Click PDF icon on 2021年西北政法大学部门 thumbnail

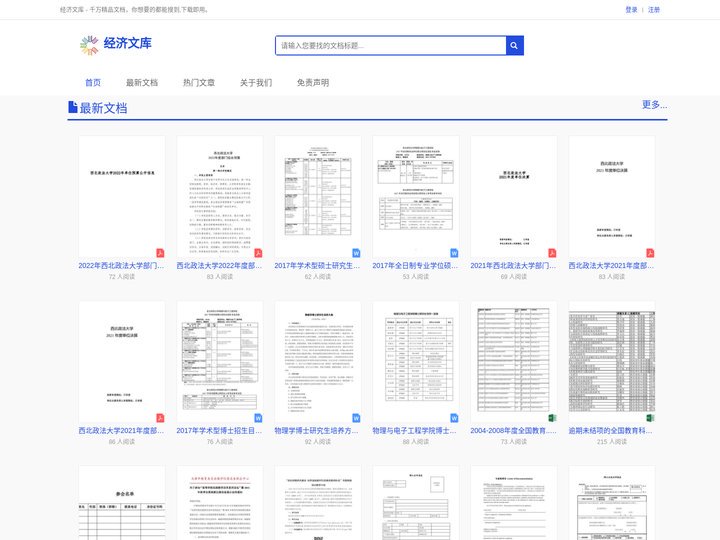click(552, 253)
